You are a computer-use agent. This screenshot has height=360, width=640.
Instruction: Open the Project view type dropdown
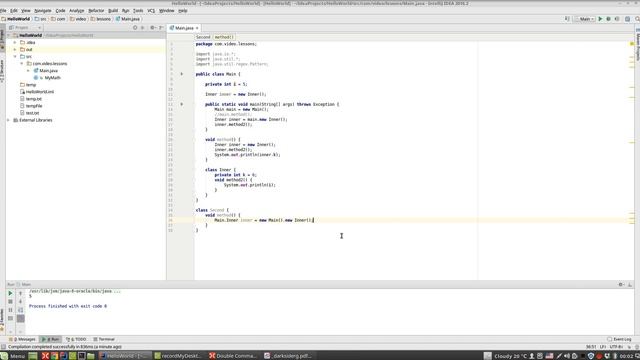click(x=25, y=28)
